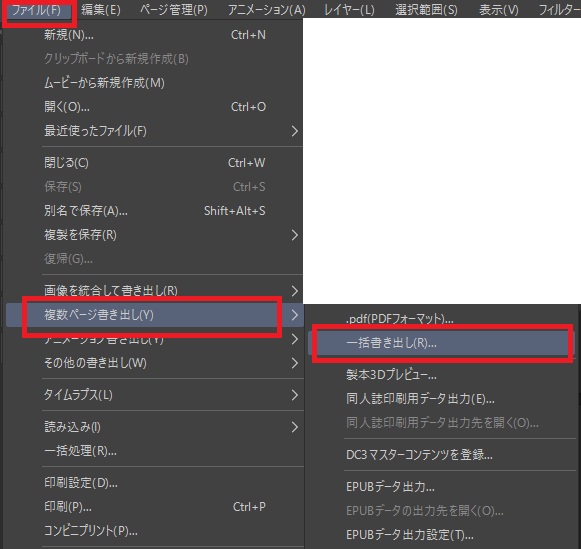Choose .pdf(PDFフォーマット)... export option
The image size is (581, 549).
(441, 319)
